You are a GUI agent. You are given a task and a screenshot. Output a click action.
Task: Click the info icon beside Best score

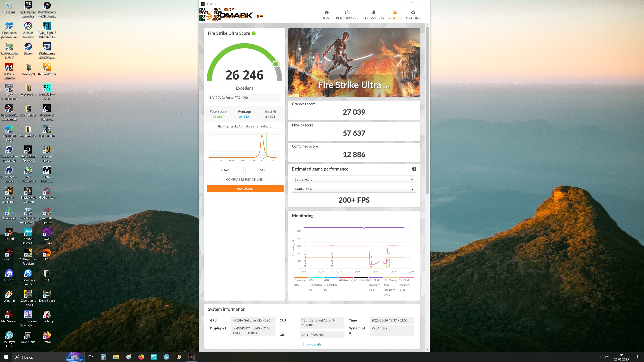click(x=275, y=112)
